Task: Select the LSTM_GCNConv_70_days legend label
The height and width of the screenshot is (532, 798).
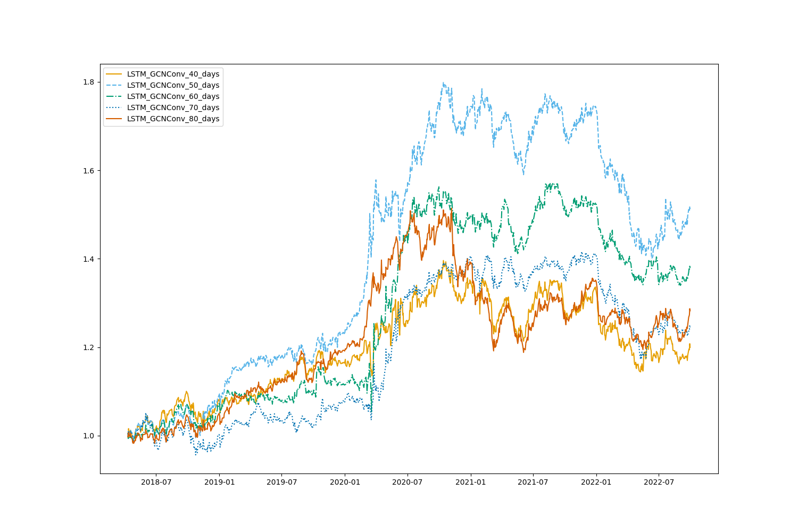Action: click(173, 107)
